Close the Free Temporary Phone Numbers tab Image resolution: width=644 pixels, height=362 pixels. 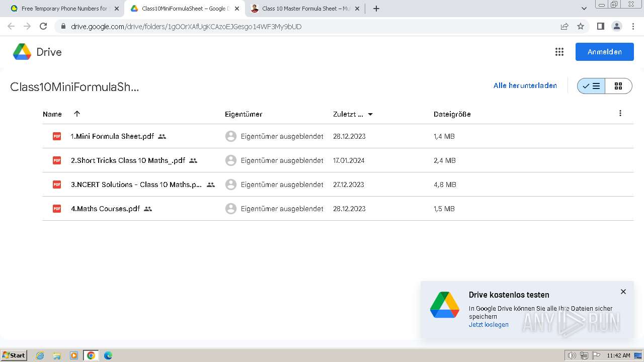117,9
